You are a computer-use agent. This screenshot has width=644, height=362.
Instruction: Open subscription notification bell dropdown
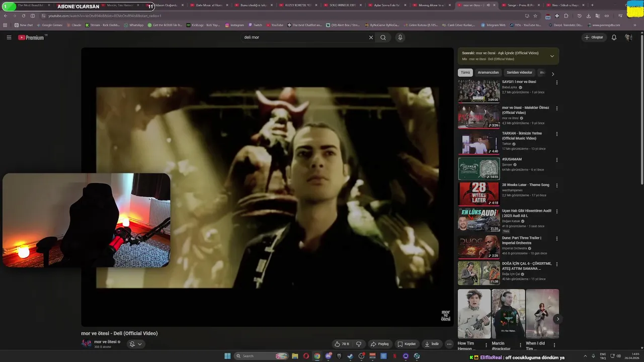click(135, 344)
